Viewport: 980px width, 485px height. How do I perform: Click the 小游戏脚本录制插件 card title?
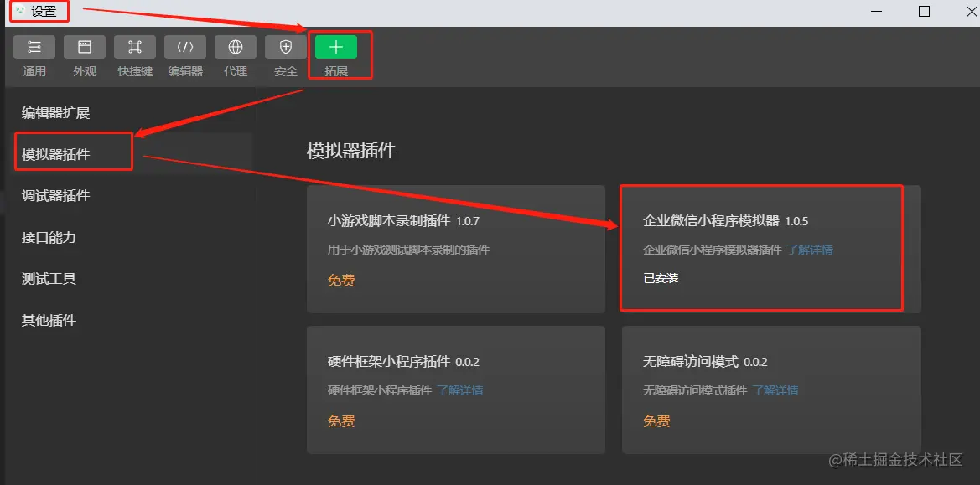pyautogui.click(x=389, y=220)
